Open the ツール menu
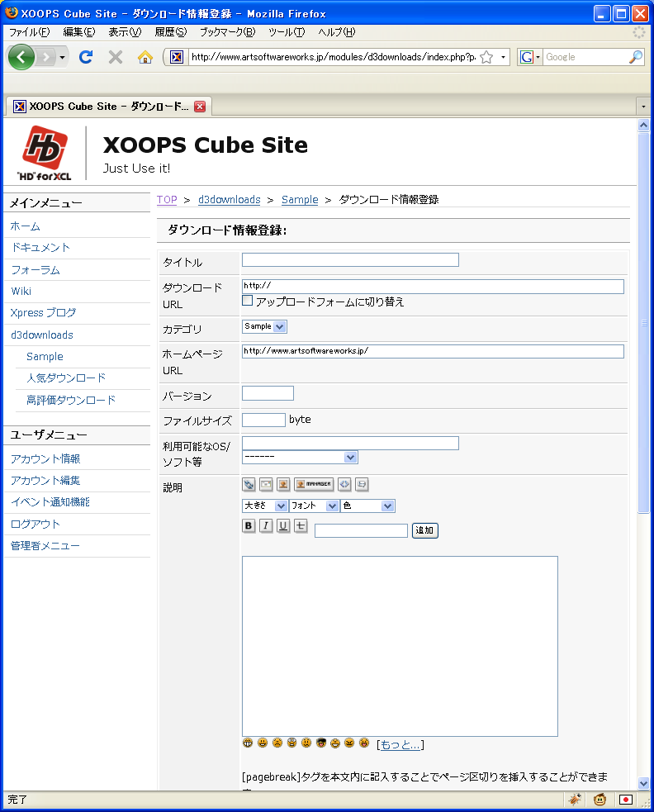The width and height of the screenshot is (654, 812). (x=287, y=32)
